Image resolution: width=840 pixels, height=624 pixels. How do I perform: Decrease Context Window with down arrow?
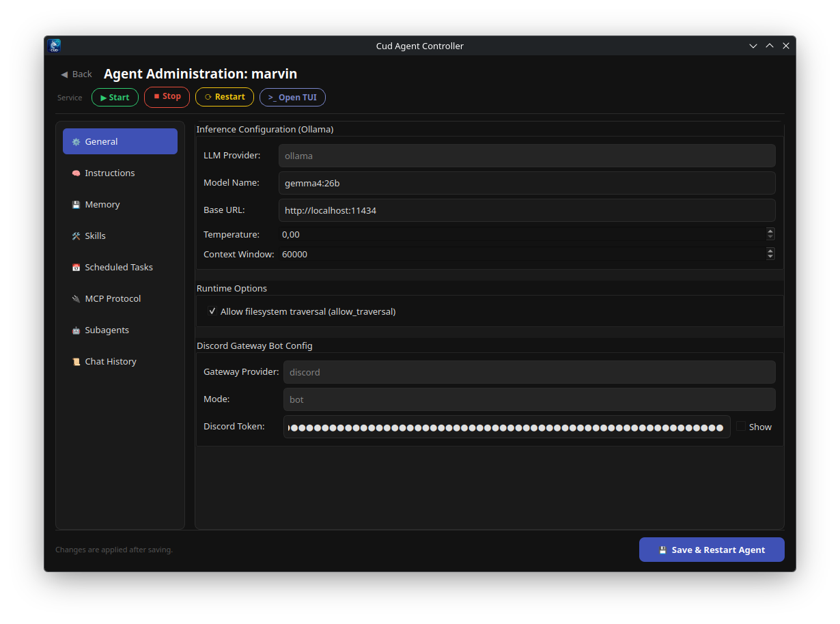pos(770,257)
